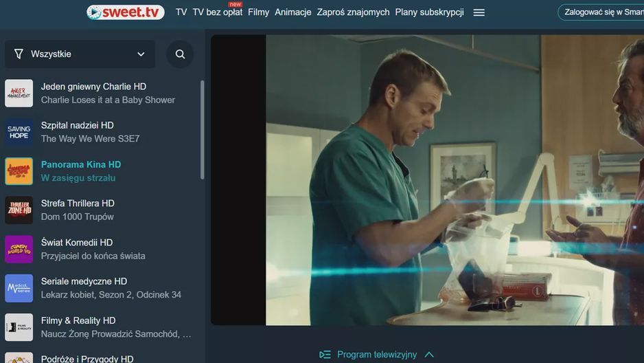Select the Medical Series channel logo
This screenshot has width=644, height=363.
click(x=19, y=288)
